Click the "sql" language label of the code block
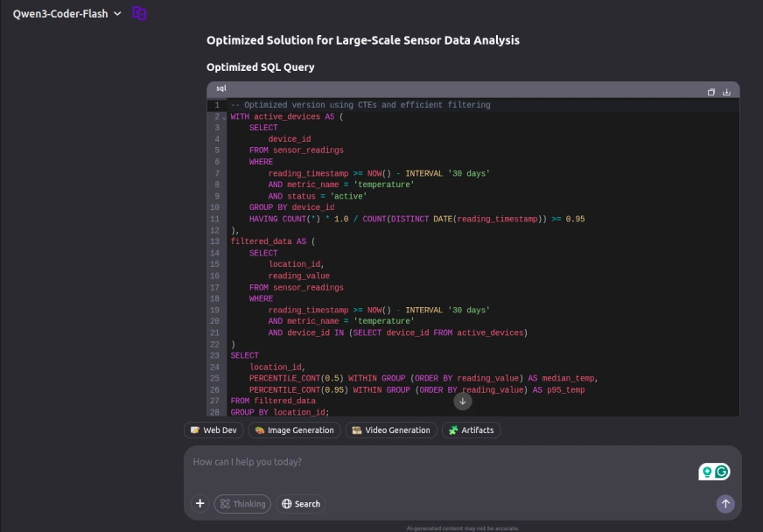The width and height of the screenshot is (763, 532). point(221,88)
